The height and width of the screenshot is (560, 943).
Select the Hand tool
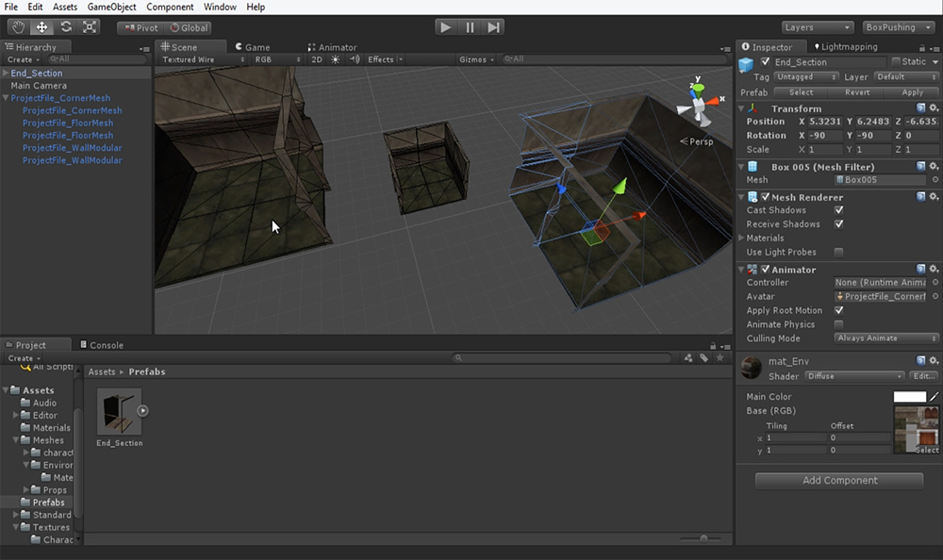tap(18, 26)
